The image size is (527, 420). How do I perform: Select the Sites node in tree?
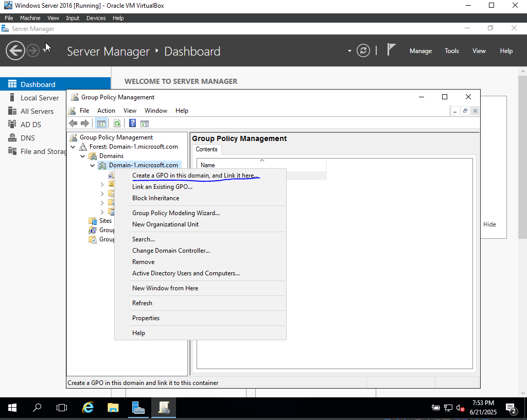105,221
